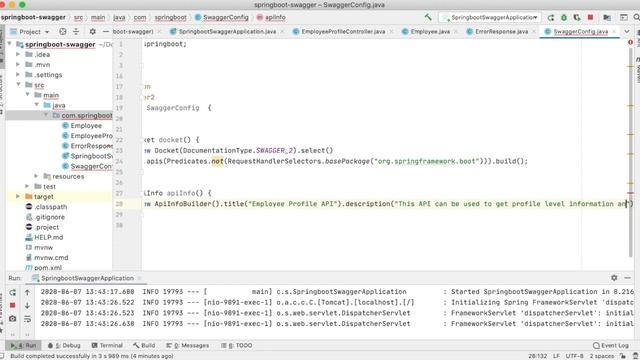
Task: Expand the .idea folder
Action: point(18,54)
